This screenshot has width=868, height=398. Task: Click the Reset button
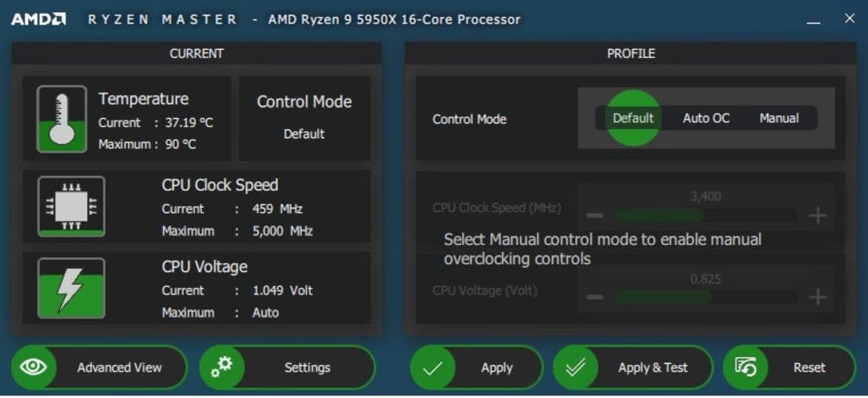coord(790,367)
